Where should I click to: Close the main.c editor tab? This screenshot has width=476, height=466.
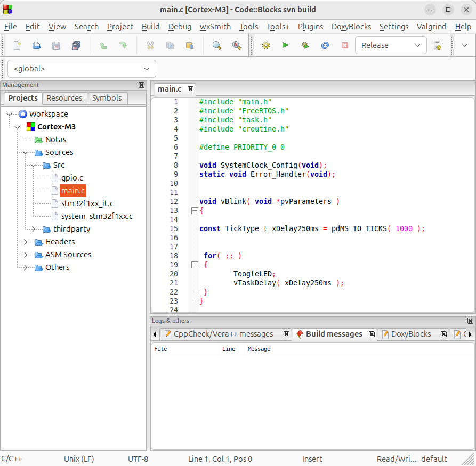pos(190,89)
